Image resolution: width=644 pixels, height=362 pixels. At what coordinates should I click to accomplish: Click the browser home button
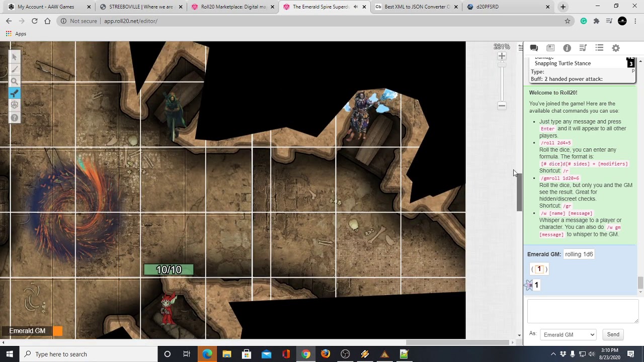tap(47, 21)
